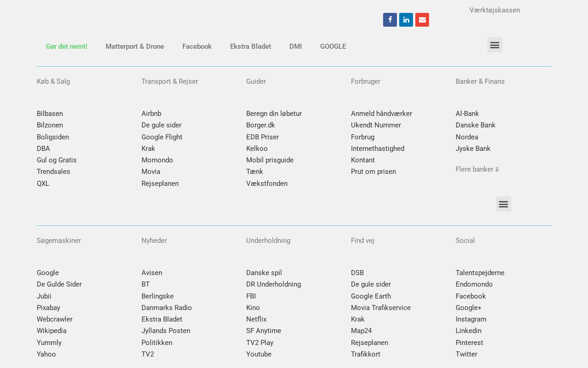Toggle the hamburger menu below Flere banker
The height and width of the screenshot is (368, 588).
point(503,204)
